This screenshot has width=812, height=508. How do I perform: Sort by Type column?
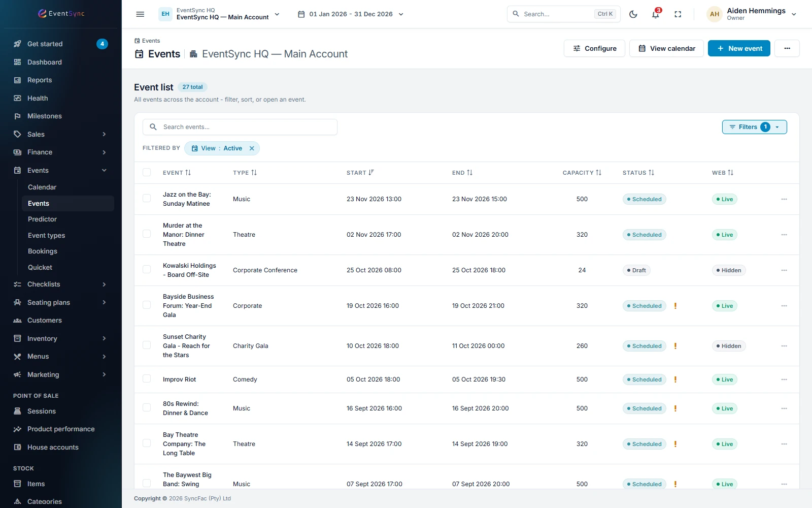pyautogui.click(x=245, y=173)
